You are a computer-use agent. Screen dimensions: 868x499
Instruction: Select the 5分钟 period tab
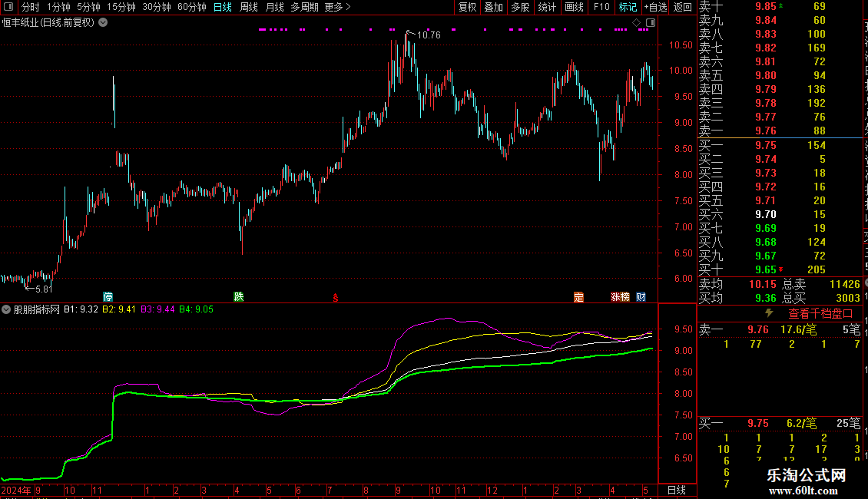tap(88, 7)
